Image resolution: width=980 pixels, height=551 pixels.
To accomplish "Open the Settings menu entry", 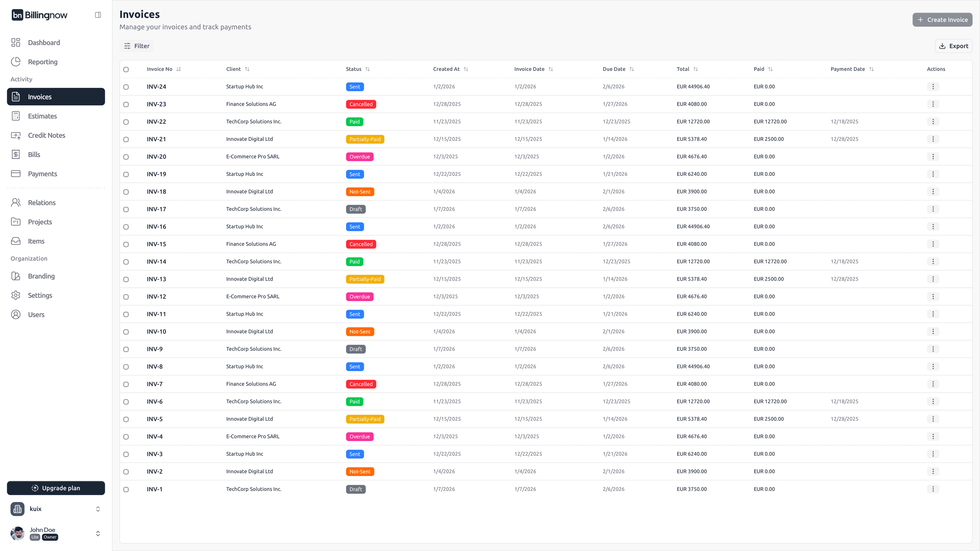I will point(40,295).
